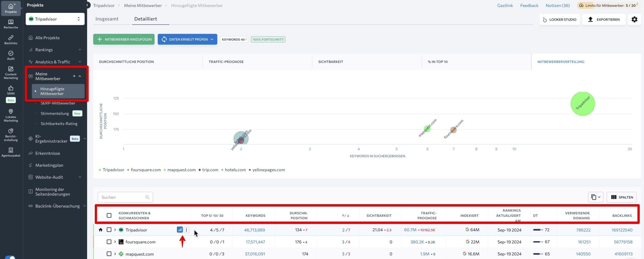Select Traffic-Prognose chart tab
Screen dimensions: 644x259
click(257, 62)
